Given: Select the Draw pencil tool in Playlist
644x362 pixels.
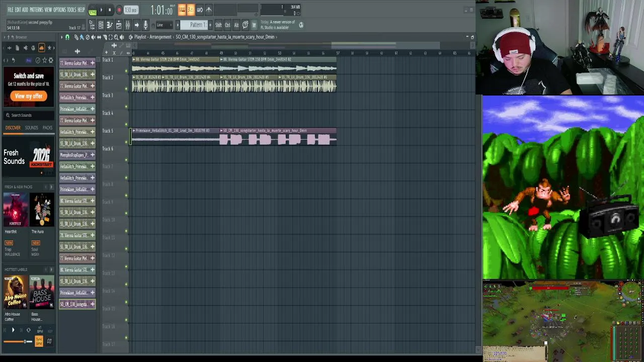Looking at the screenshot, I should click(x=76, y=37).
